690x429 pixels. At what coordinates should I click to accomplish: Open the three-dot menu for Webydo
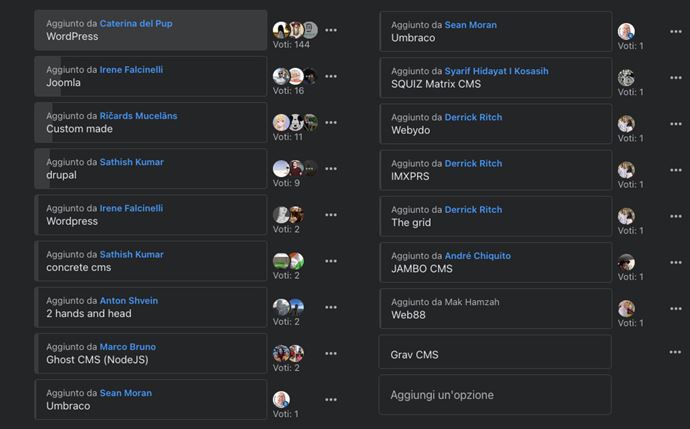[676, 124]
